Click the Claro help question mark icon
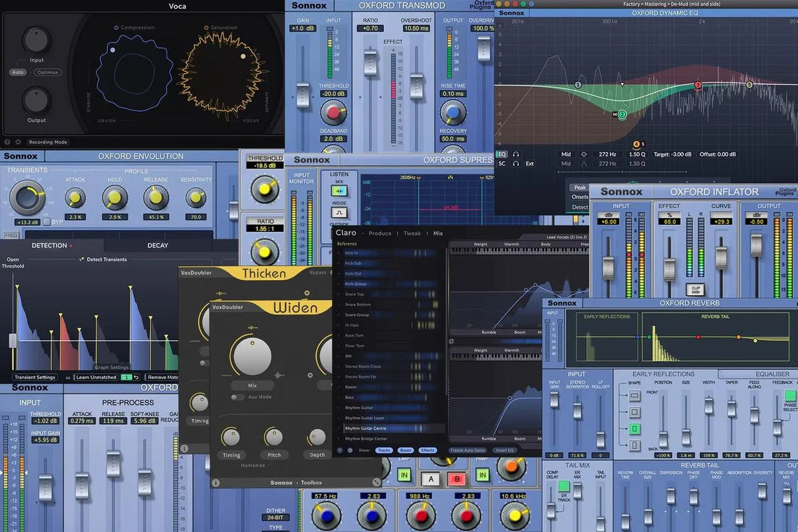 coord(340,450)
